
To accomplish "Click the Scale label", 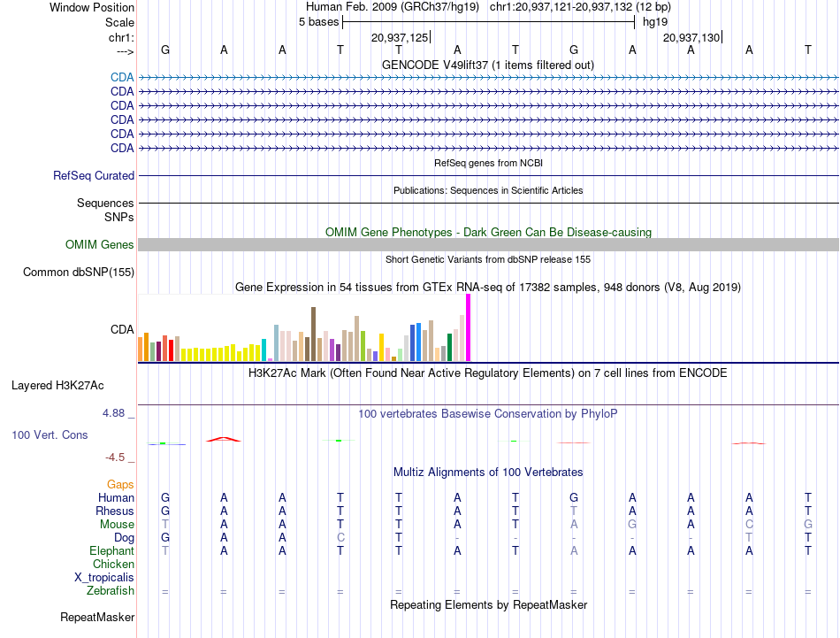I will (x=119, y=22).
